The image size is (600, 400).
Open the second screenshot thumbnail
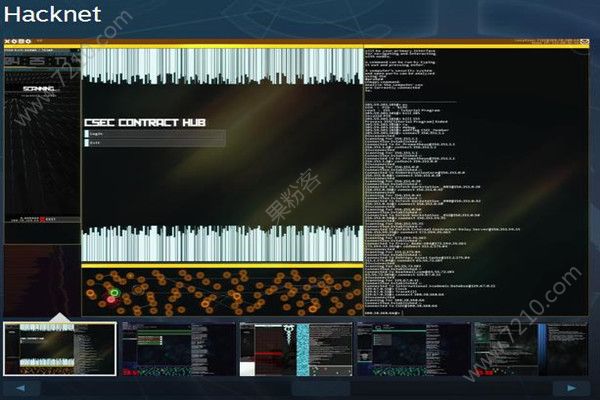pos(178,348)
